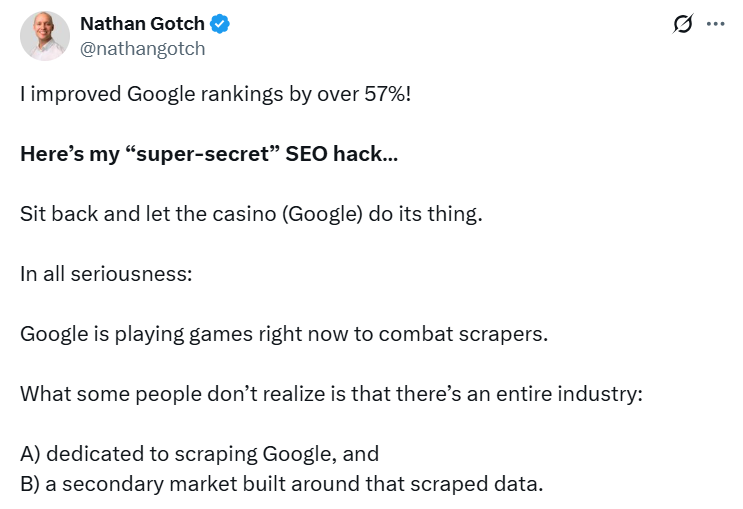Click the Grok explain-post icon
Screen dimensions: 743x509
pos(683,25)
